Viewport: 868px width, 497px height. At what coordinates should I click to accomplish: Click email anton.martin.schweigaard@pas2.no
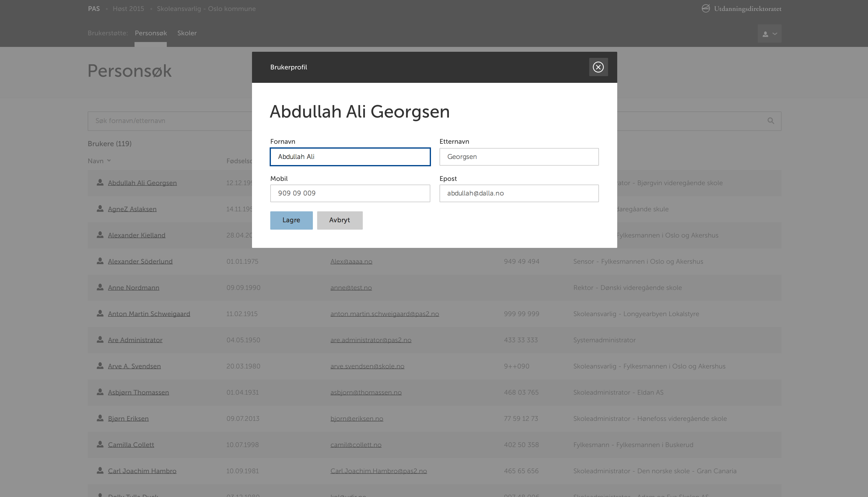point(385,314)
